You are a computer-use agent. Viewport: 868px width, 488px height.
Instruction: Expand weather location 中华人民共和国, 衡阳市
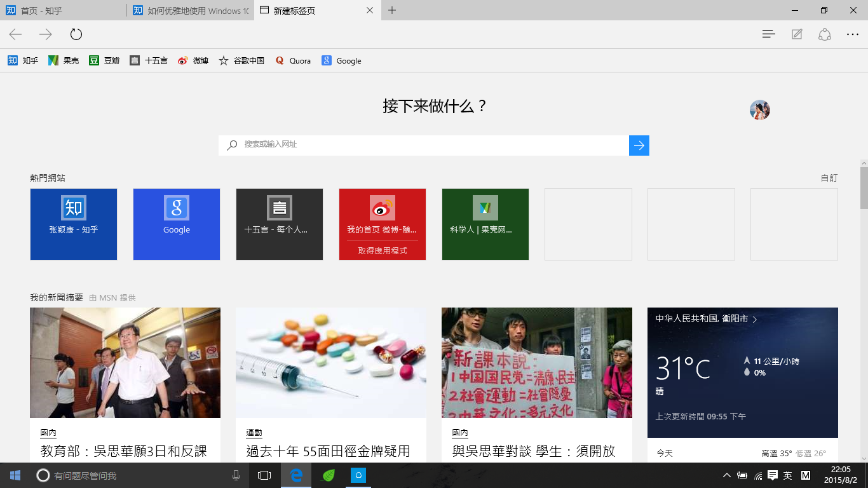coord(707,319)
